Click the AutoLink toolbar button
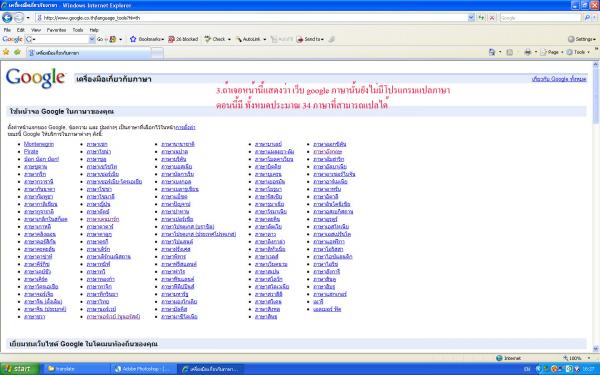600x375 pixels. 248,39
